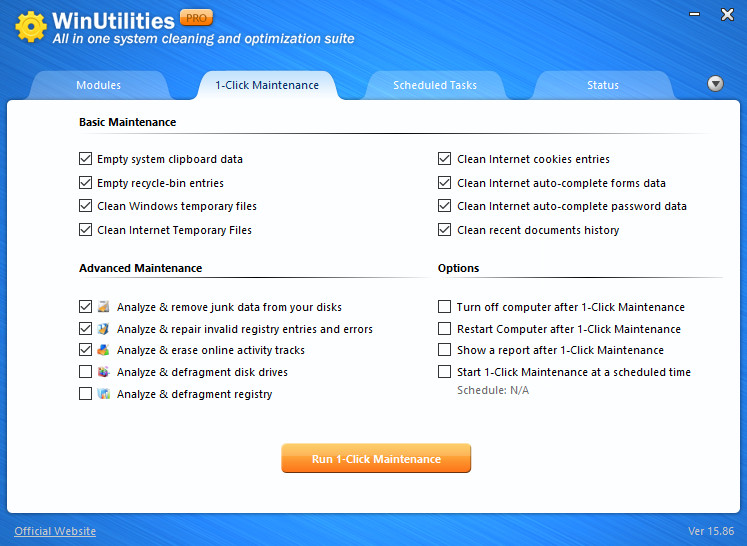Minimize the WinUtilities window
The width and height of the screenshot is (747, 546).
(x=695, y=14)
